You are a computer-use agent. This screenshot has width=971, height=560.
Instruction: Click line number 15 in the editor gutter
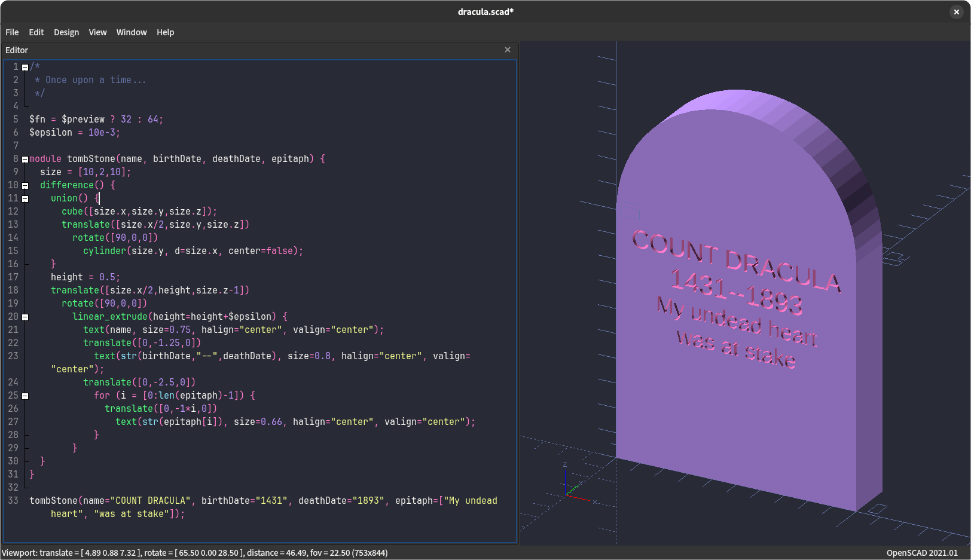tap(13, 250)
